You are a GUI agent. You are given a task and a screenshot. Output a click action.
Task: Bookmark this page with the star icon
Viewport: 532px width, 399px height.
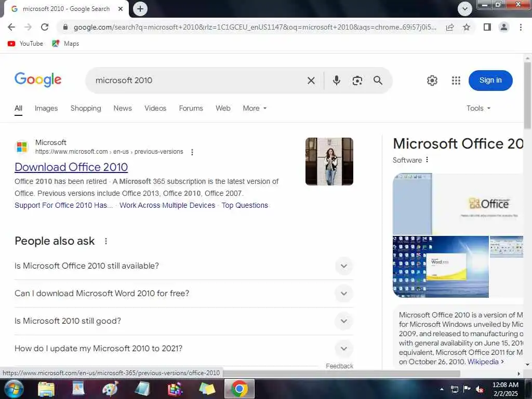click(467, 27)
